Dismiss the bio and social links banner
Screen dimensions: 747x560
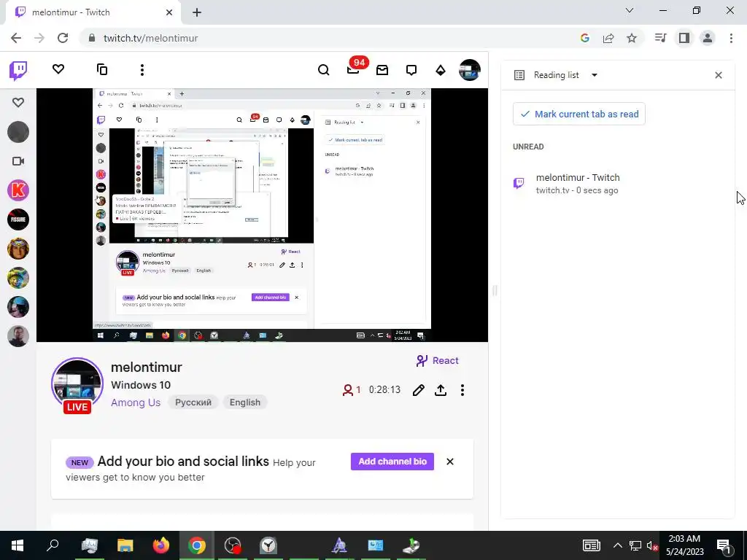click(x=449, y=462)
